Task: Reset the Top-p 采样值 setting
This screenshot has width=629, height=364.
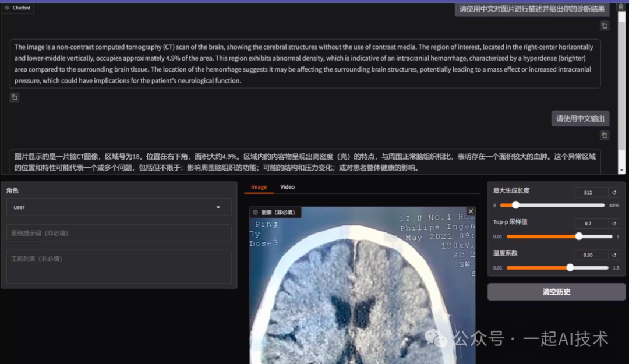Action: click(616, 223)
